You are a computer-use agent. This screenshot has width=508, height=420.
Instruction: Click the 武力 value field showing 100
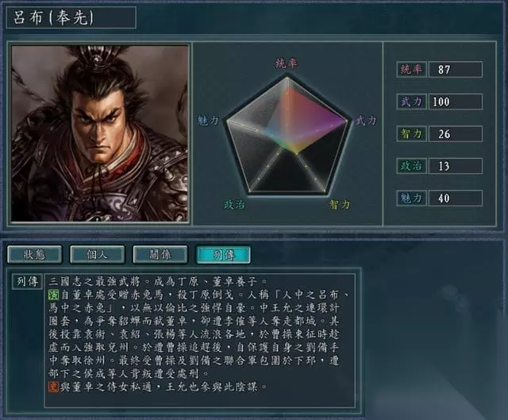coord(456,102)
